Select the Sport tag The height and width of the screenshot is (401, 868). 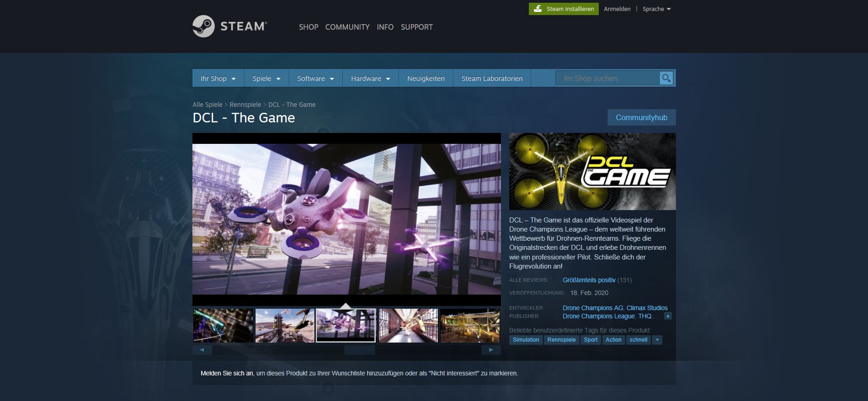(591, 340)
